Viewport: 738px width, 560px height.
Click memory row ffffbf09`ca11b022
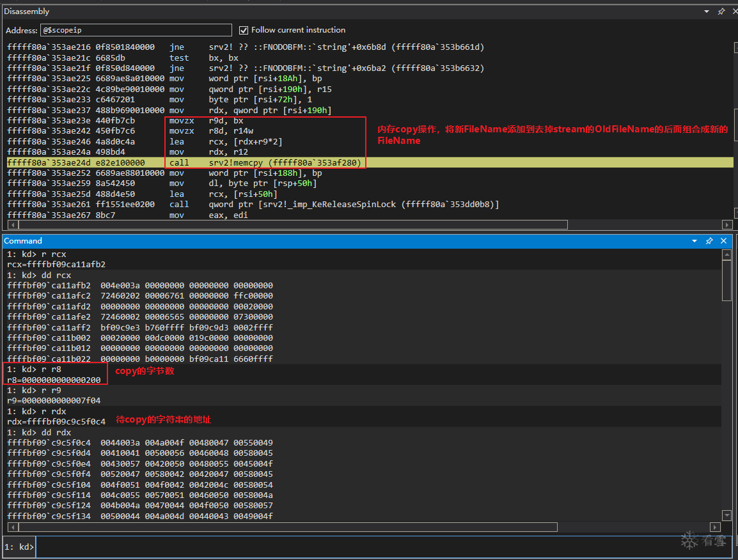pos(140,359)
